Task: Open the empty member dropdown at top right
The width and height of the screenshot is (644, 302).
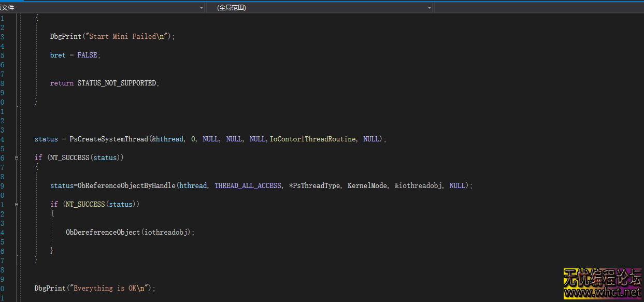Action: pyautogui.click(x=539, y=8)
